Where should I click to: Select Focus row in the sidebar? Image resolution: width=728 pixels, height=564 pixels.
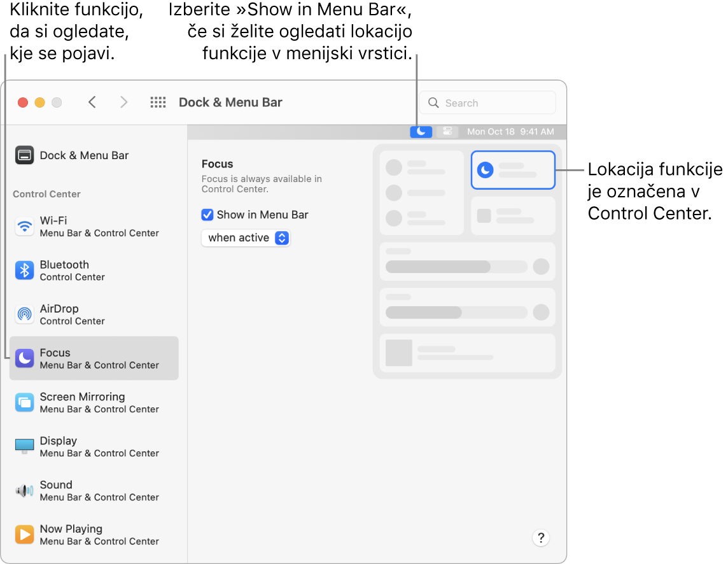94,358
